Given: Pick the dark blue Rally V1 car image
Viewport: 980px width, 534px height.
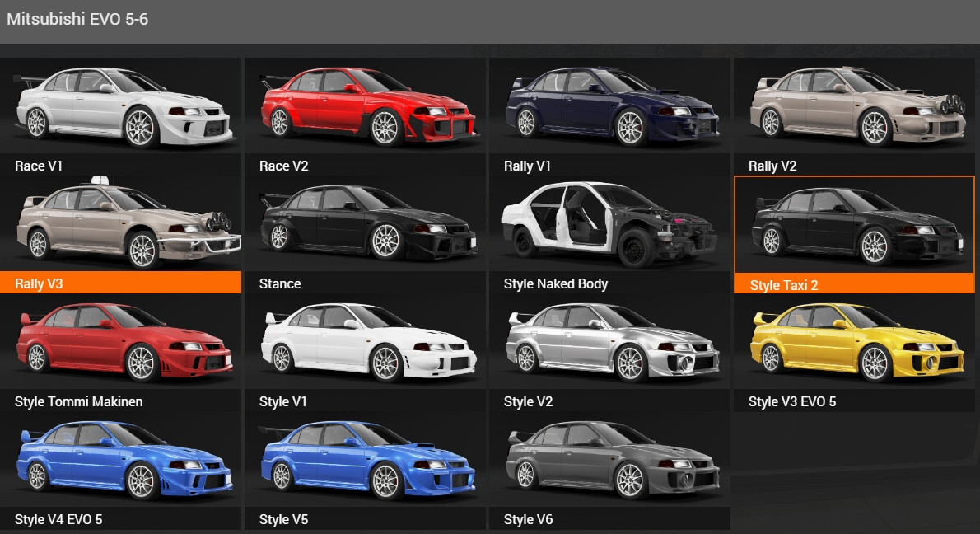Looking at the screenshot, I should point(609,105).
